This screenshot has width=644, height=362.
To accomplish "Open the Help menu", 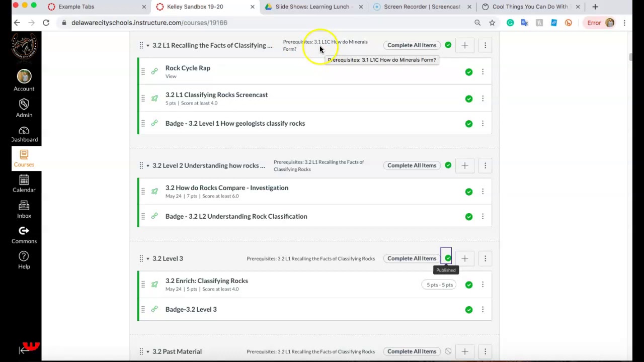I will tap(24, 260).
